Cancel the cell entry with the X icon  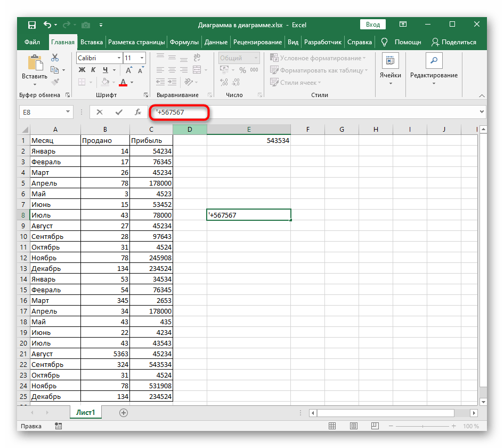click(100, 112)
